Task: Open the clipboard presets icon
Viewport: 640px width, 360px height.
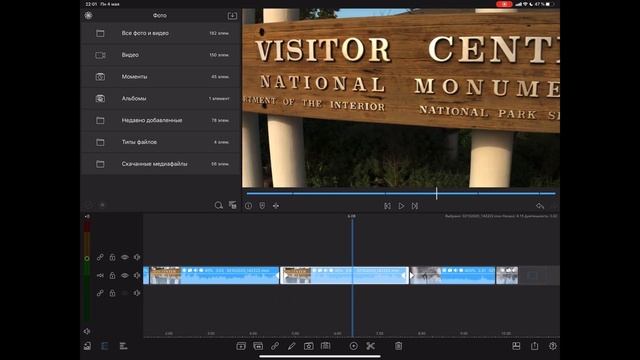Action: coord(325,346)
